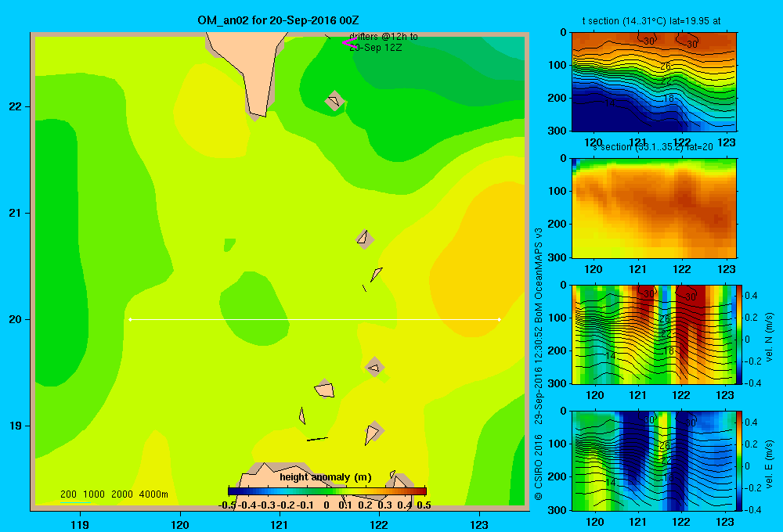This screenshot has width=783, height=532.
Task: Click the vel. N color scale bar
Action: [740, 334]
